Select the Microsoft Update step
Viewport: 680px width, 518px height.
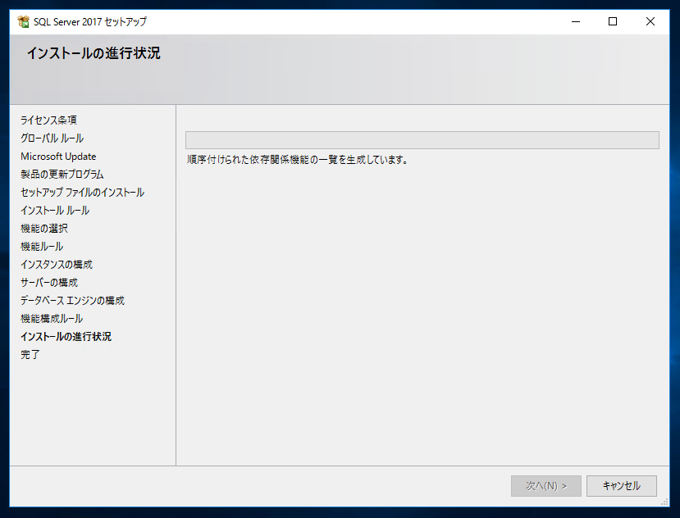click(x=58, y=156)
